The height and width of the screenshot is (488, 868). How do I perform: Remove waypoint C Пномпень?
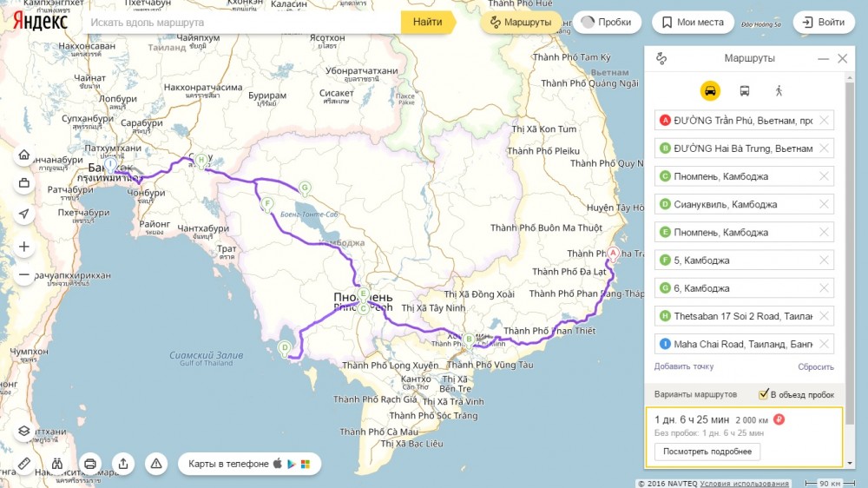coord(825,176)
